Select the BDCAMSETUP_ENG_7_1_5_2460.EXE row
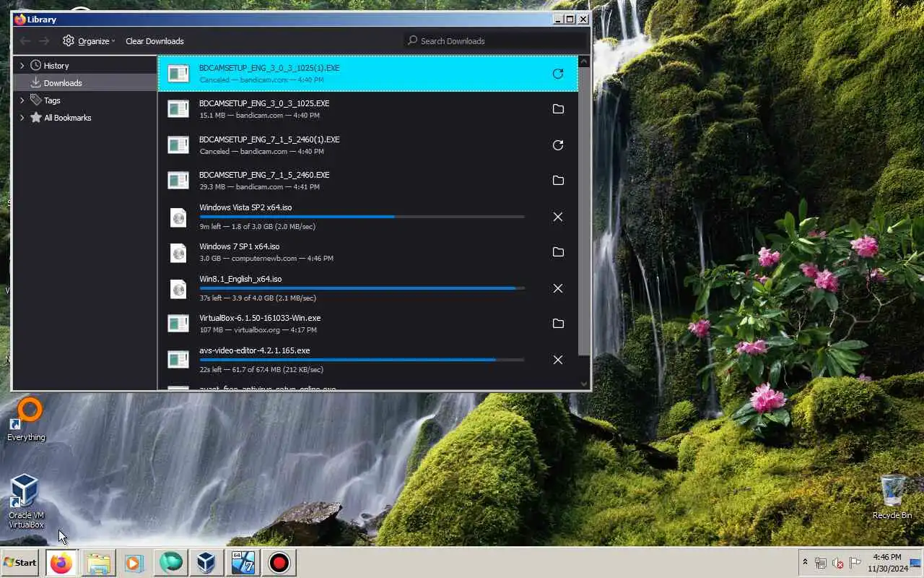 point(367,181)
